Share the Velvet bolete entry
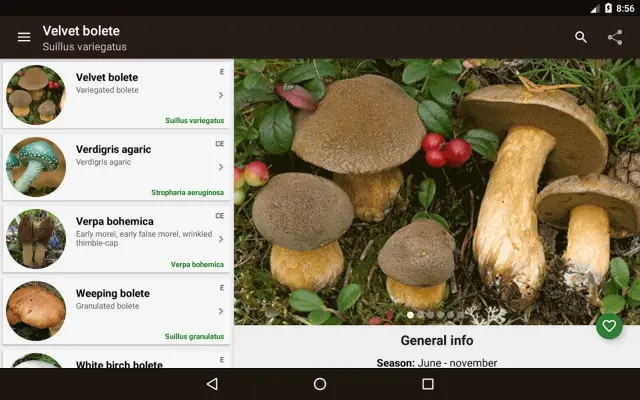 [x=615, y=38]
